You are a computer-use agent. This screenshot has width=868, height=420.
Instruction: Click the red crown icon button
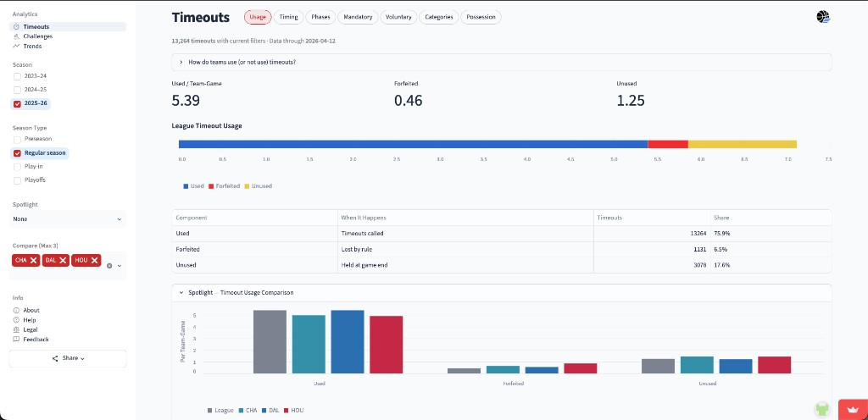[853, 410]
